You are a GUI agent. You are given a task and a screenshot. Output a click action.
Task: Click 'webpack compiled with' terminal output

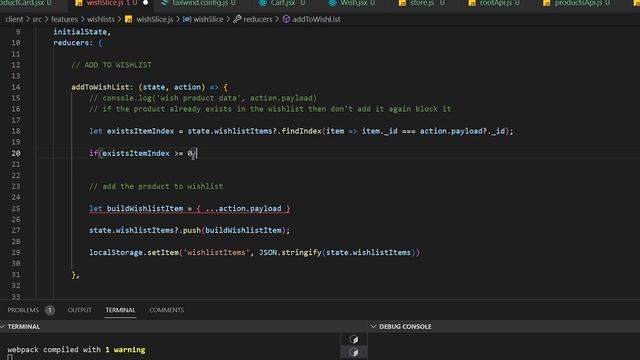pos(54,349)
